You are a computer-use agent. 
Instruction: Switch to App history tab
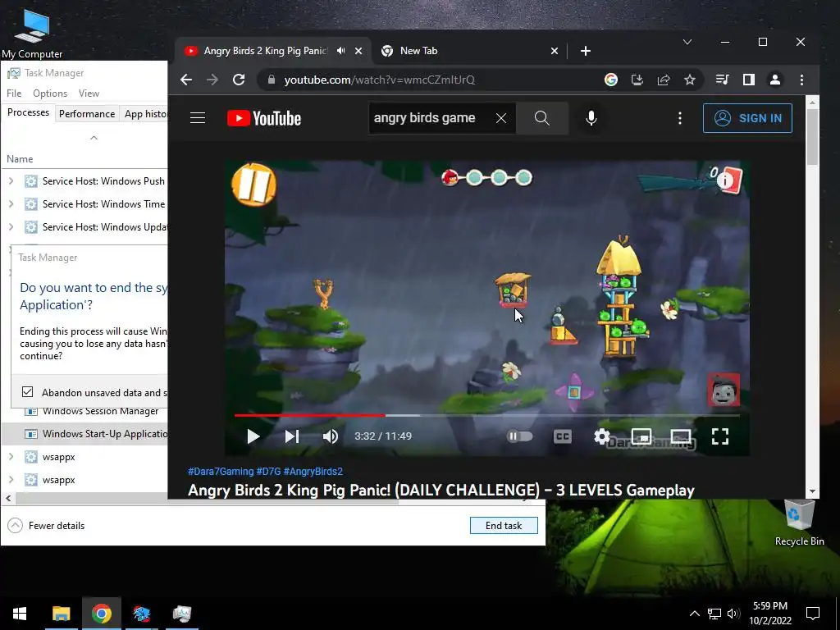(145, 113)
